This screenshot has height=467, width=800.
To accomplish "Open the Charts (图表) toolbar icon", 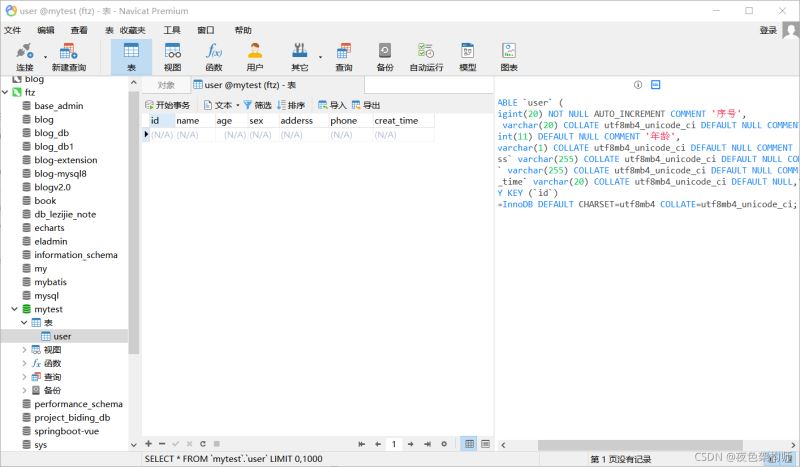I will click(x=509, y=57).
